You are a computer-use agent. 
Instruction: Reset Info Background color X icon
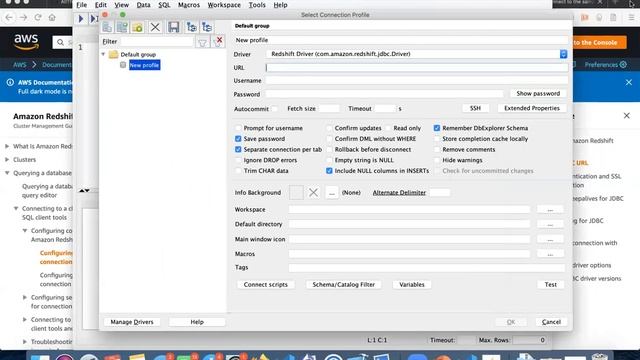point(313,192)
